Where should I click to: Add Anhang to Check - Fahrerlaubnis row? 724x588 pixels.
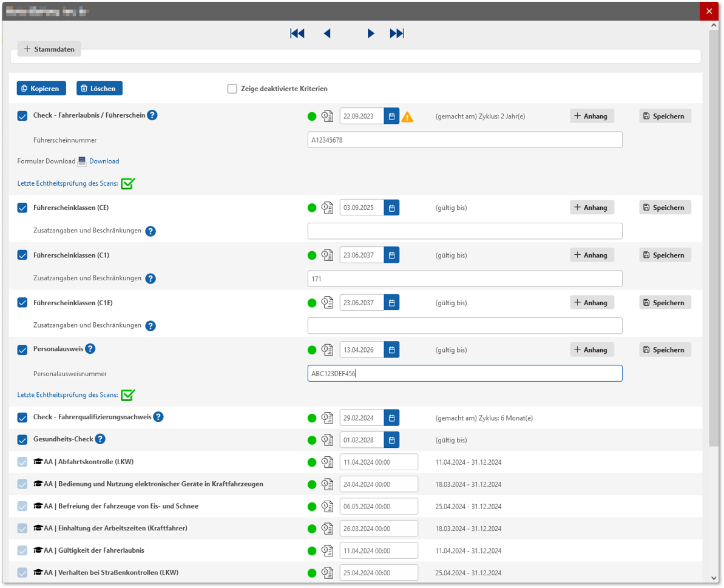click(x=592, y=117)
